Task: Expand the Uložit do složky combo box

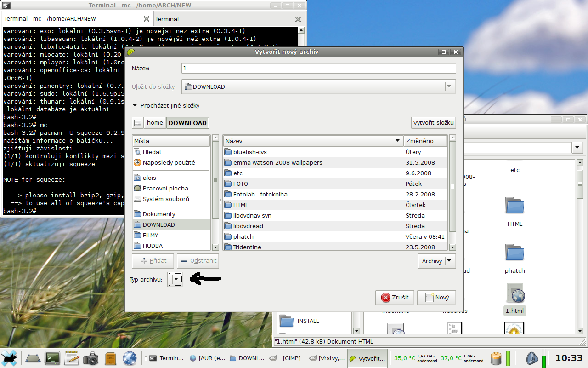Action: pos(318,86)
